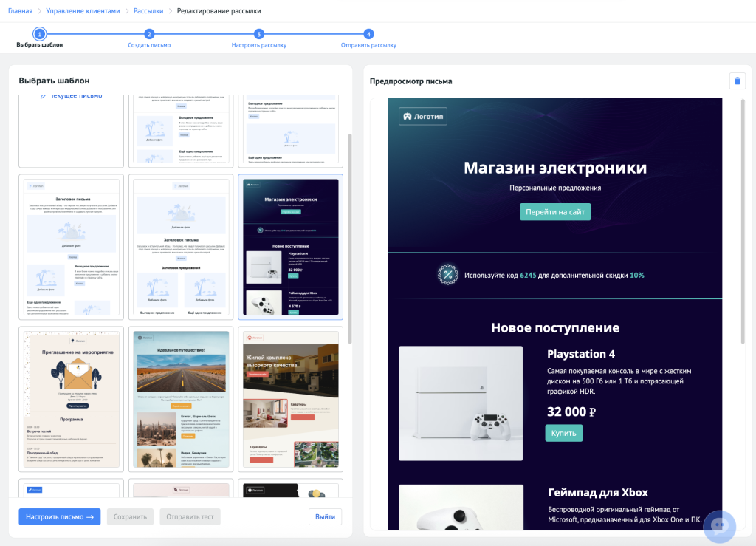Viewport: 756px width, 546px height.
Task: Select the travel template thumbnail
Action: tap(180, 399)
